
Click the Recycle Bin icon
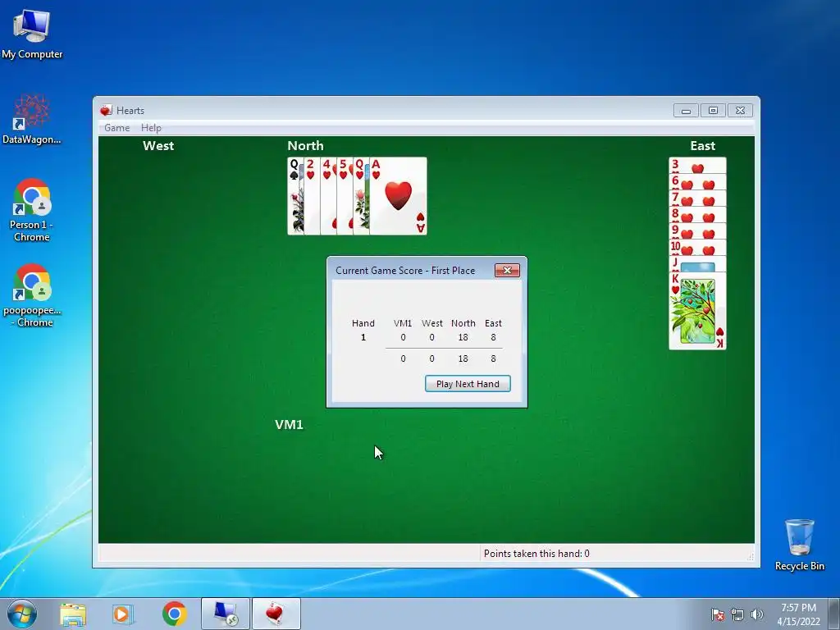799,545
